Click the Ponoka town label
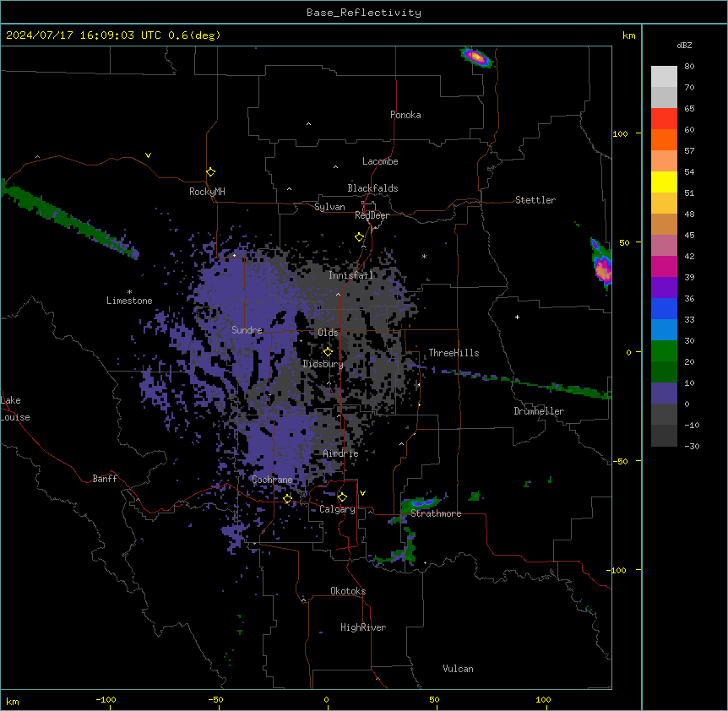Viewport: 728px width, 711px height. coord(405,115)
